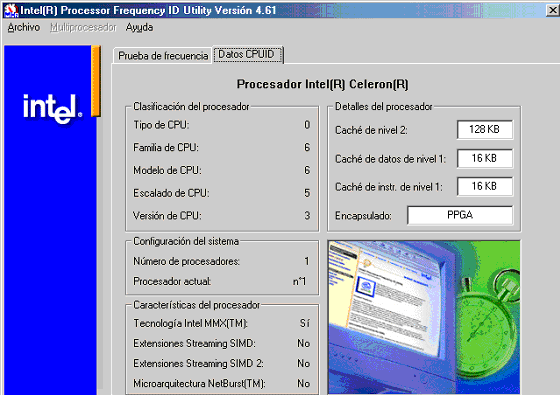Switch to the Prueba de frecuencia tab
560x395 pixels.
(x=163, y=56)
